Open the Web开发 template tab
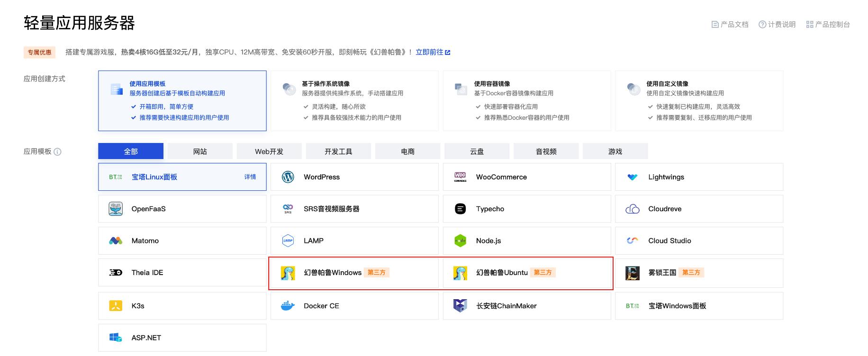Image resolution: width=868 pixels, height=356 pixels. 269,151
